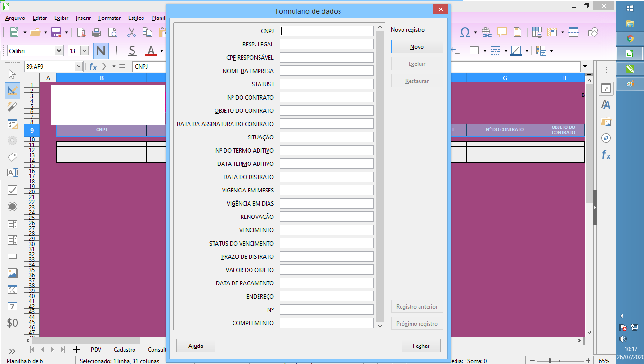Click the Copy icon in toolbar
Image resolution: width=644 pixels, height=364 pixels.
147,32
